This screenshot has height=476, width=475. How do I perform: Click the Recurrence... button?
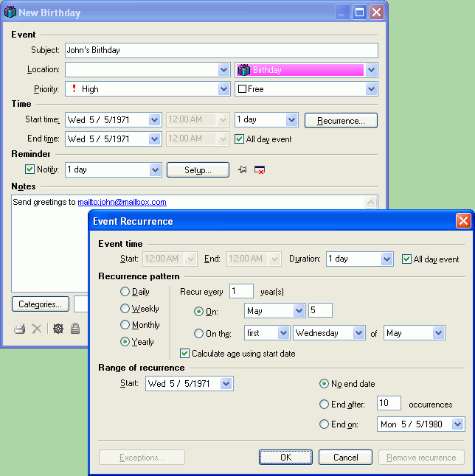tap(341, 121)
